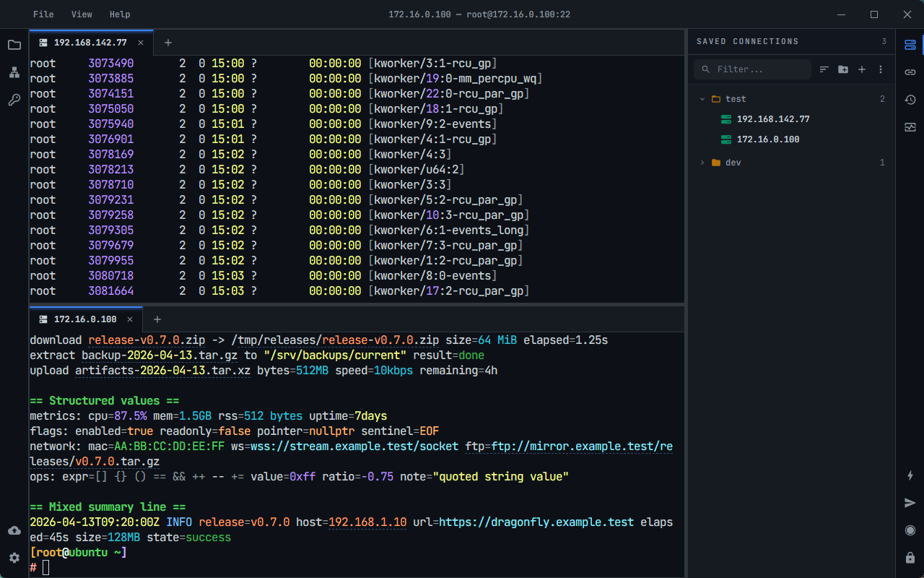Screen dimensions: 924x578
Task: Click the cloud upload icon in left sidebar
Action: coord(14,530)
